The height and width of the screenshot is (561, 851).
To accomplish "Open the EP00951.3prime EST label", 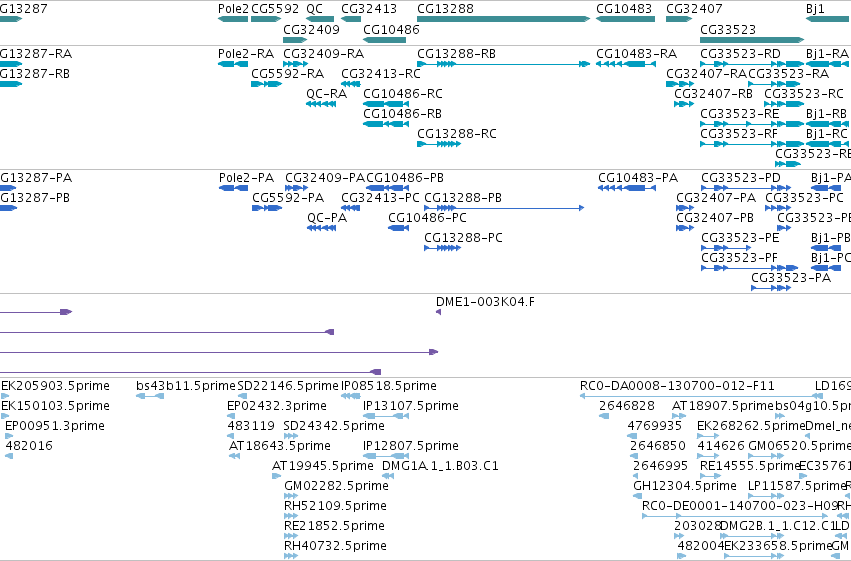I will (55, 426).
